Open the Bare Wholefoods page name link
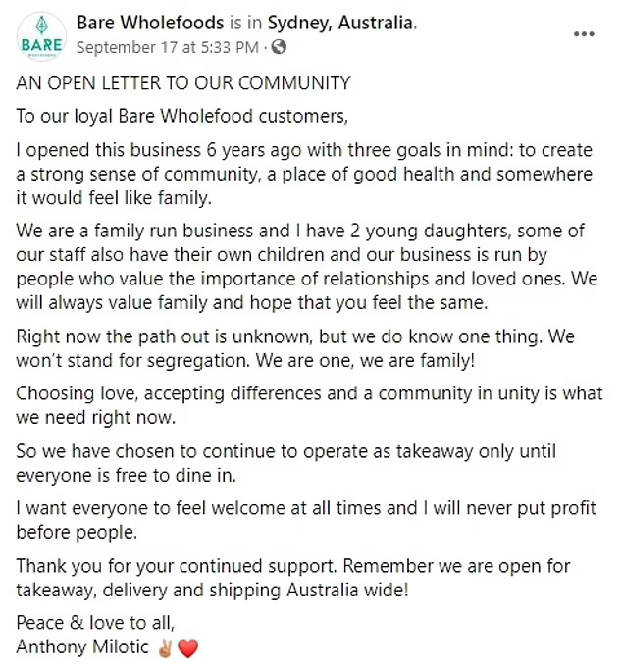The width and height of the screenshot is (622, 672). pyautogui.click(x=150, y=23)
